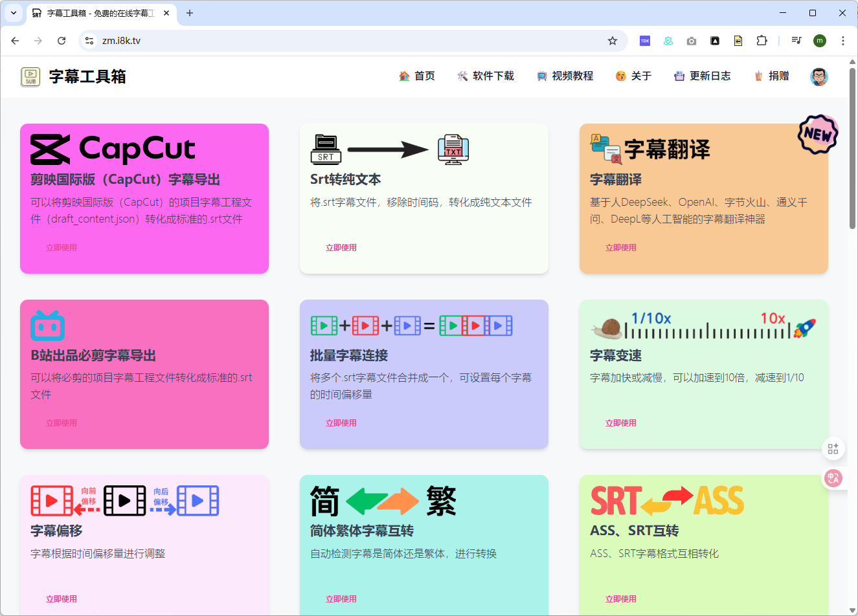Click the floating QR code widget icon

tap(833, 448)
